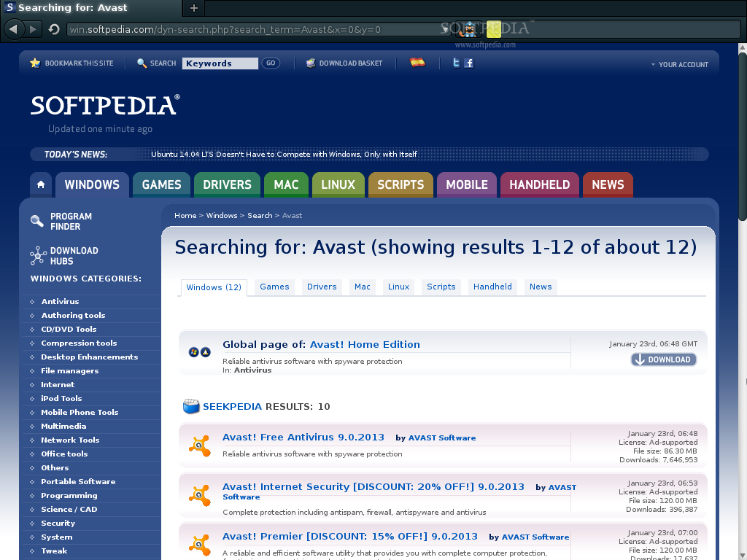Click the AVAST Software author link of Free Antivirus
Screen dimensions: 747x560
442,437
